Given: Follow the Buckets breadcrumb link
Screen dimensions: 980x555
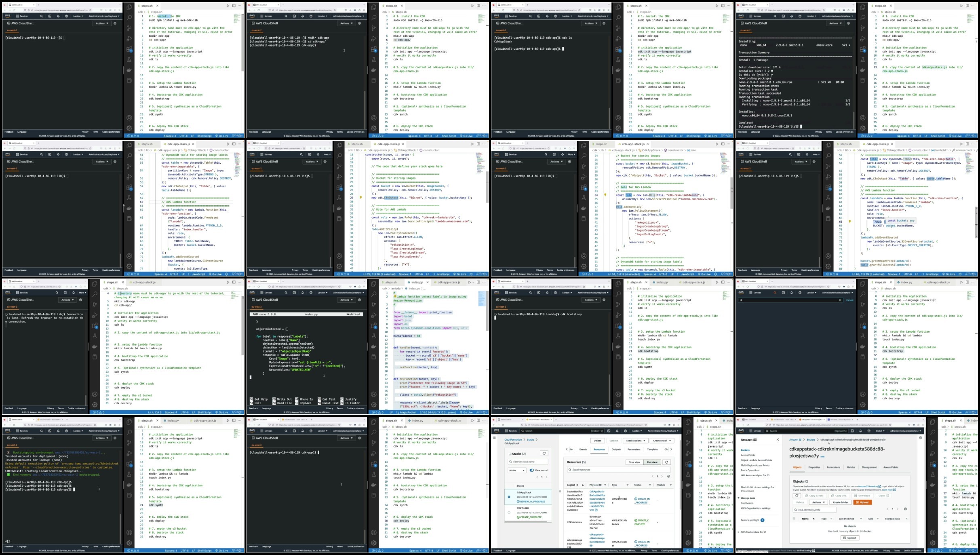Looking at the screenshot, I should point(811,439).
